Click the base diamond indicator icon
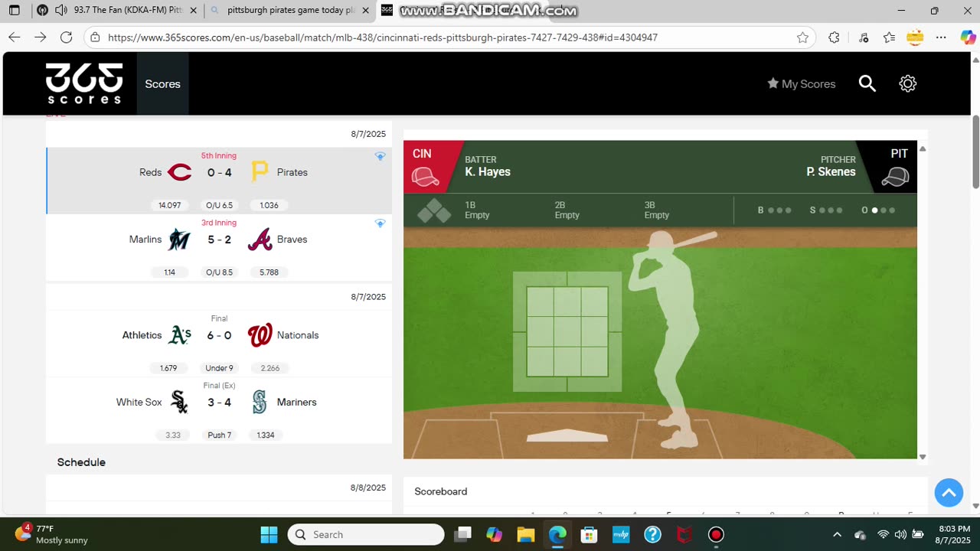 [x=434, y=210]
